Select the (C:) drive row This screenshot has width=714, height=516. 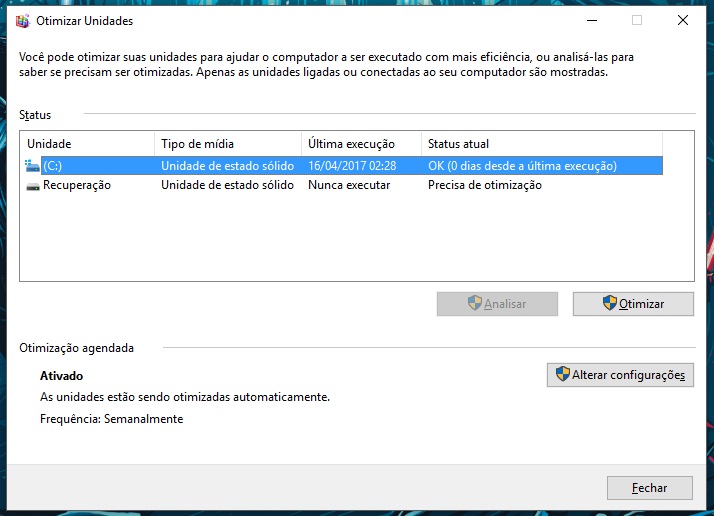pyautogui.click(x=52, y=166)
